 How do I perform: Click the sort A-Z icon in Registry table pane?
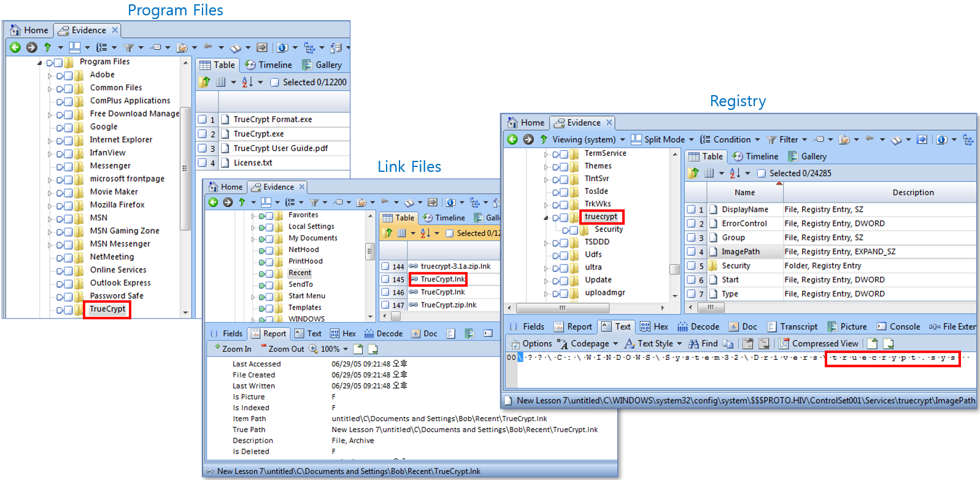735,173
